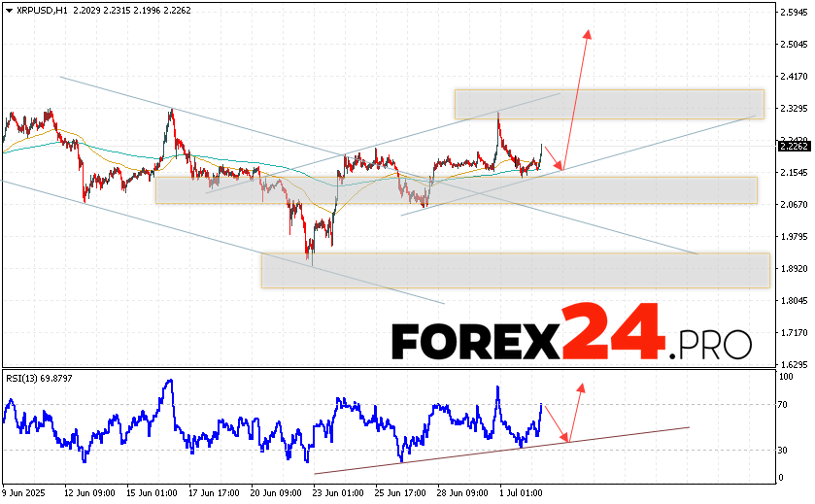
Task: Select the current price tag 2.2262
Action: (794, 147)
